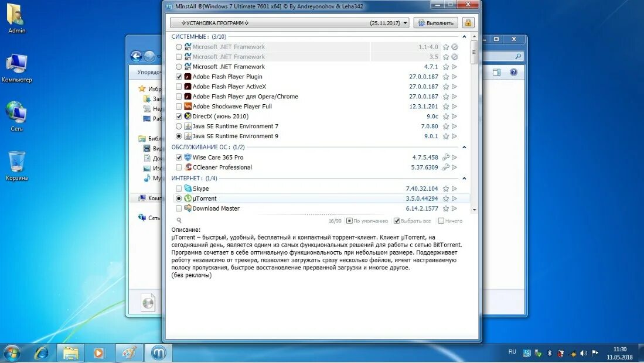Open the Admin folder on the desktop
The height and width of the screenshot is (363, 644).
point(16,19)
